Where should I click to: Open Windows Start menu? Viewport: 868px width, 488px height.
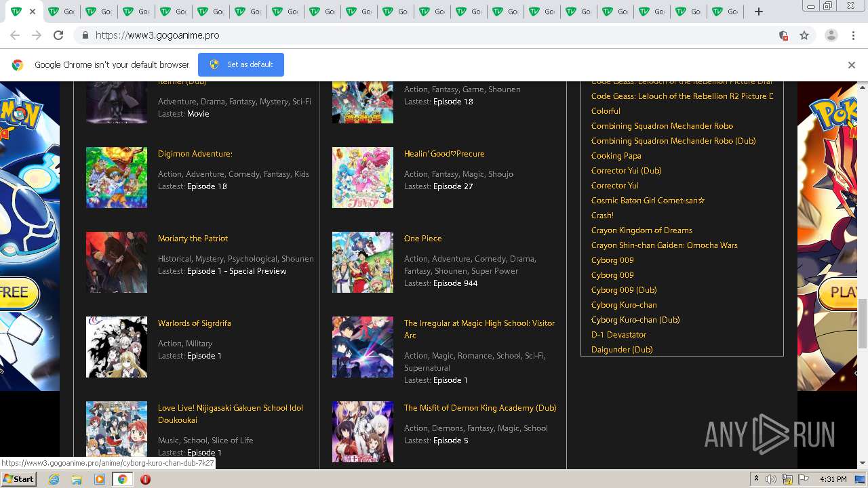tap(19, 479)
